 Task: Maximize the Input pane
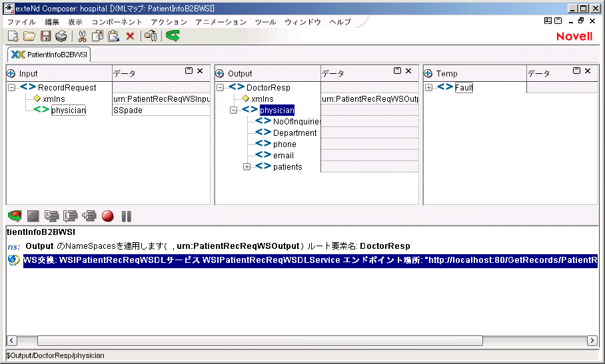pyautogui.click(x=189, y=71)
